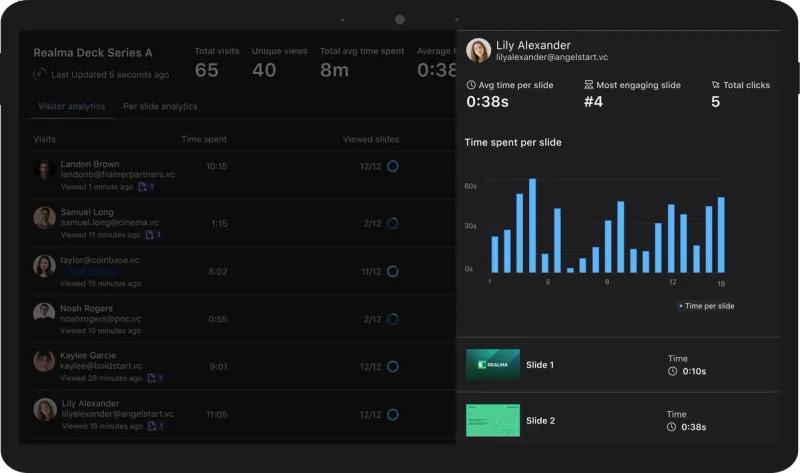This screenshot has height=473, width=800.
Task: Click the clock icon beside Avg time per slide
Action: (471, 85)
